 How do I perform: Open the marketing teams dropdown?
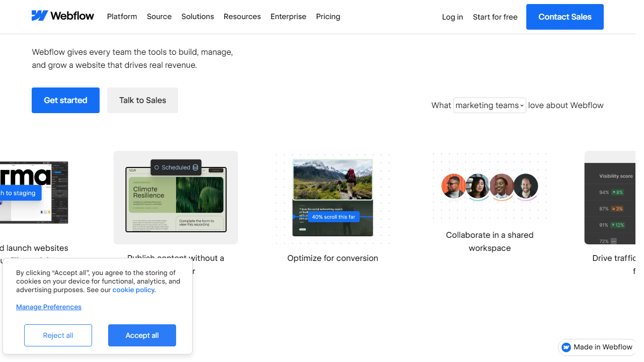(490, 105)
